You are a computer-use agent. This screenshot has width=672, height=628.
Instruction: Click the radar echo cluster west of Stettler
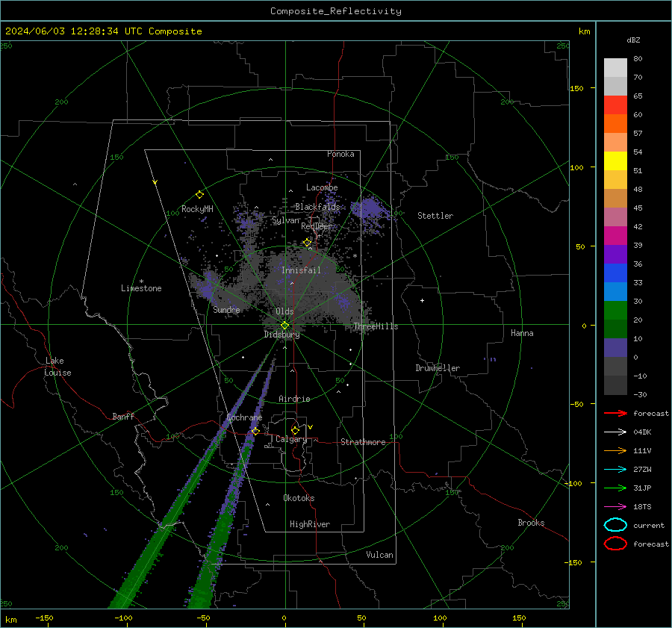pyautogui.click(x=370, y=211)
